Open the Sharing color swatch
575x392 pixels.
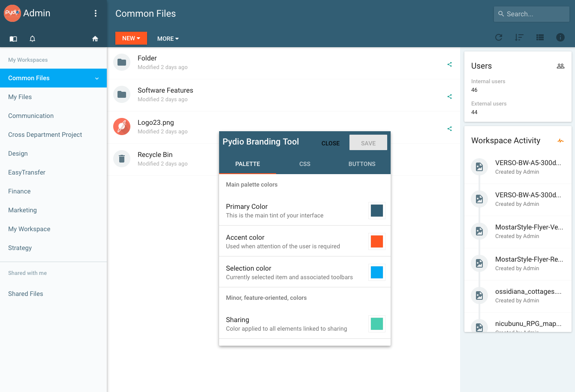pyautogui.click(x=377, y=324)
